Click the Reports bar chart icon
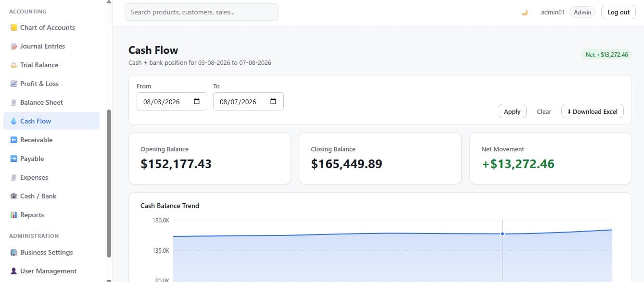 13,215
